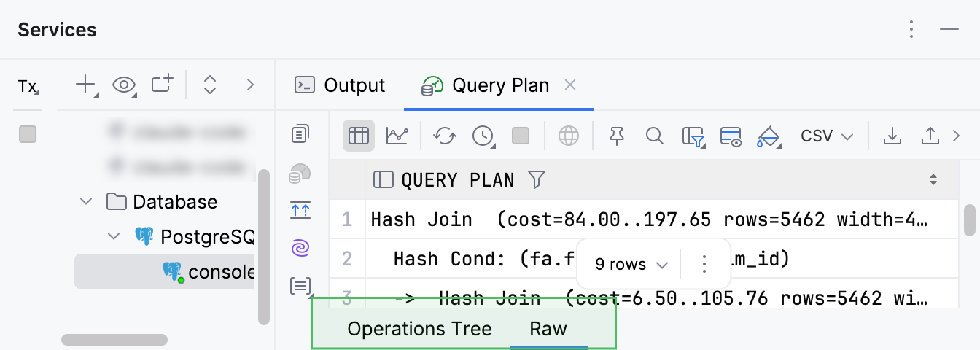Open the 9 rows page size dropdown
This screenshot has height=350, width=980.
[x=631, y=265]
